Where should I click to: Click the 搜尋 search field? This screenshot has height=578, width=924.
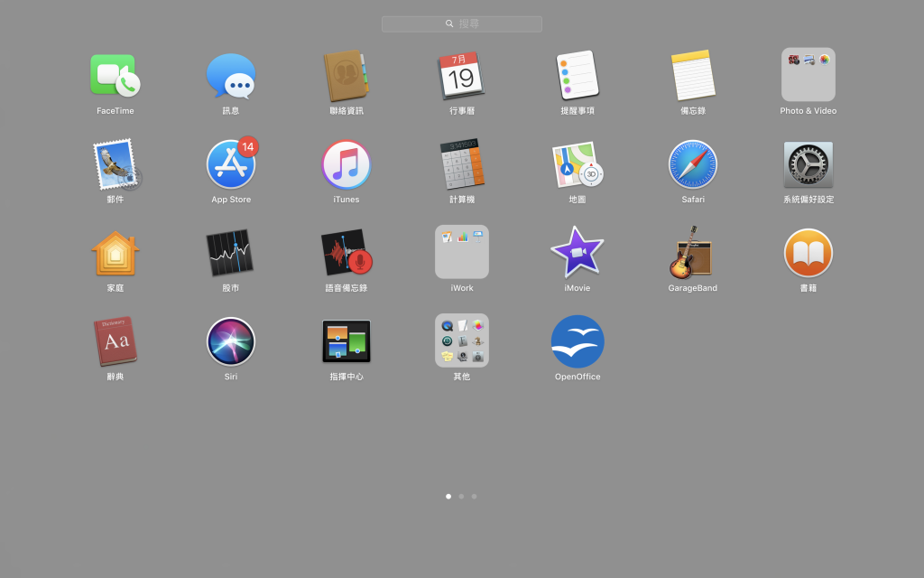tap(462, 24)
